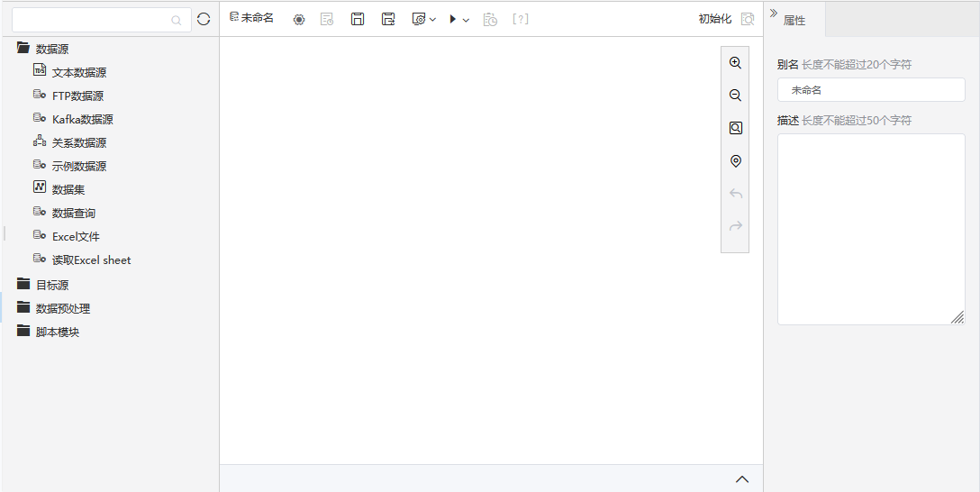Click 别名 label text

(788, 64)
